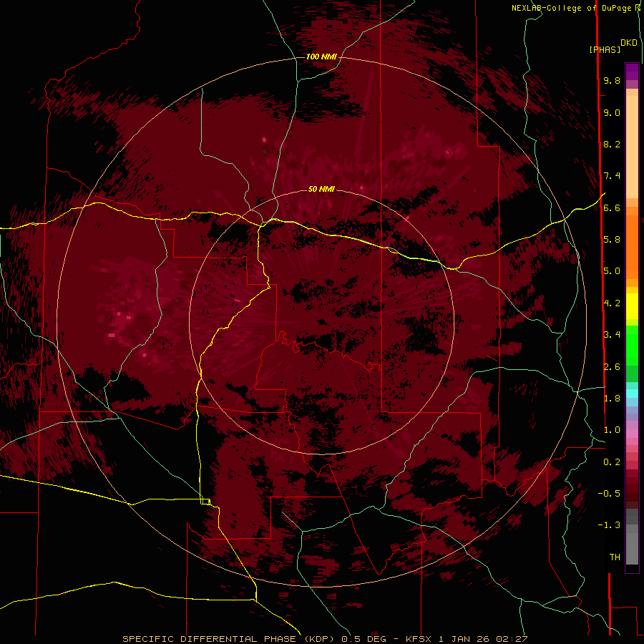Click the 2.6 legend value
The width and height of the screenshot is (644, 644).
tap(612, 366)
